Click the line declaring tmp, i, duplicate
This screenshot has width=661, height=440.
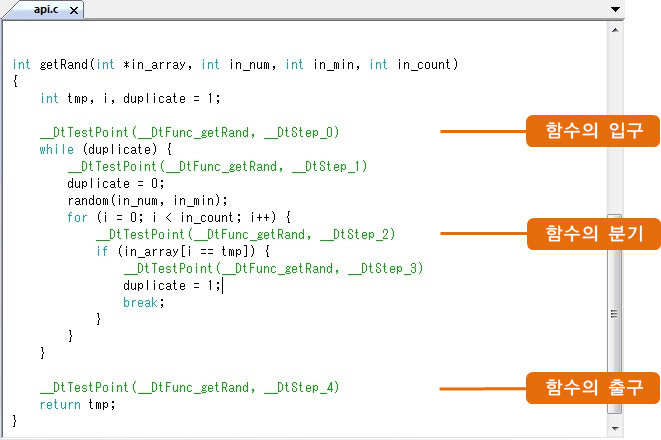[130, 99]
